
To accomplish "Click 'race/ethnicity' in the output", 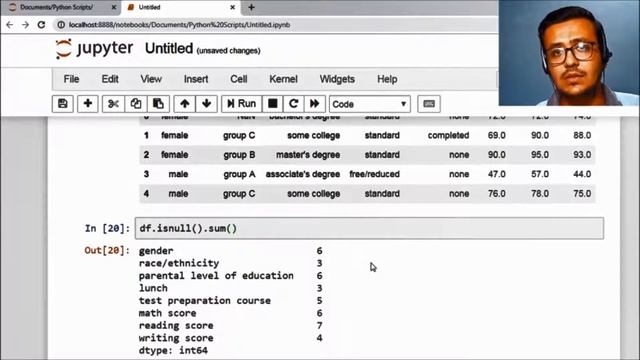I will (x=179, y=263).
